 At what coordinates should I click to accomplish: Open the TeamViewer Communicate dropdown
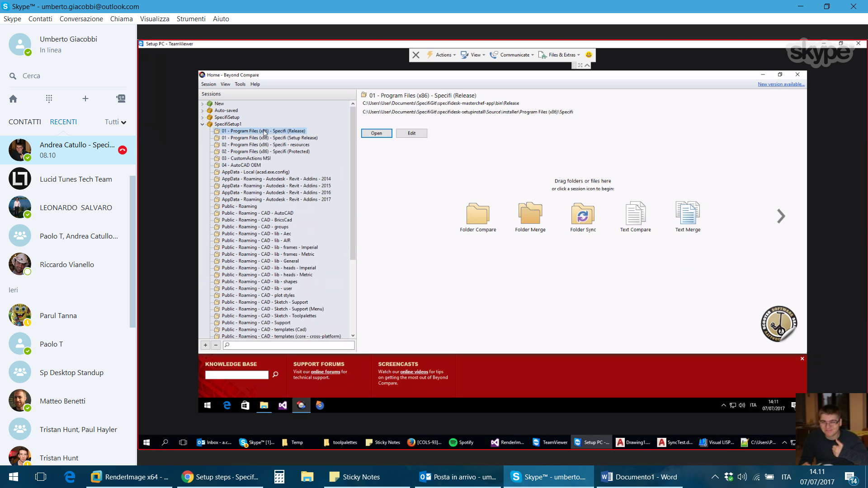point(512,55)
